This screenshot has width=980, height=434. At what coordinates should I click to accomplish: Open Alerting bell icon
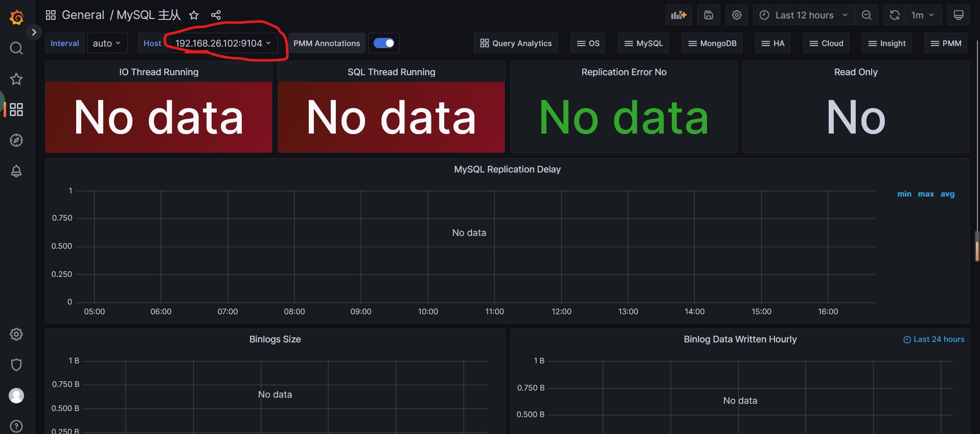[16, 171]
